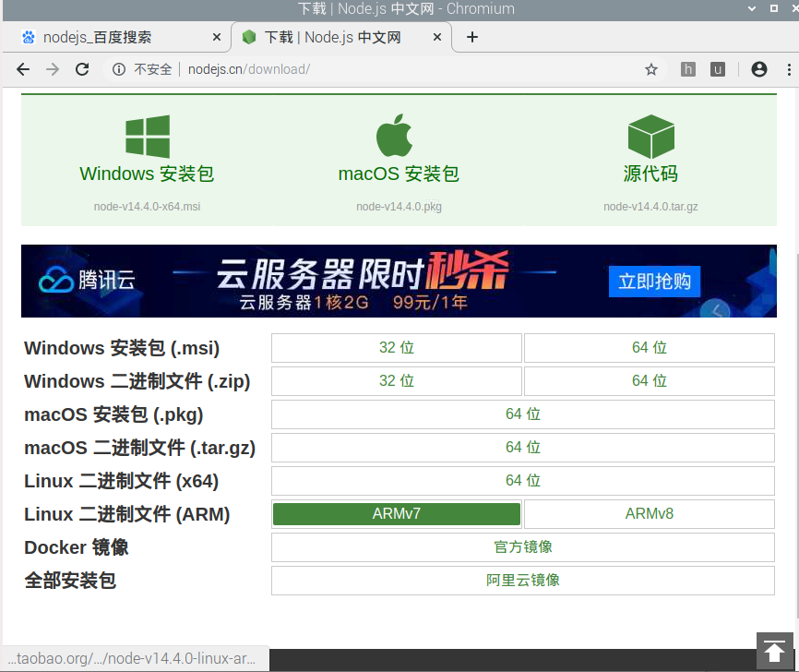Click the Windows logo installer icon
This screenshot has height=672, width=799.
[148, 136]
